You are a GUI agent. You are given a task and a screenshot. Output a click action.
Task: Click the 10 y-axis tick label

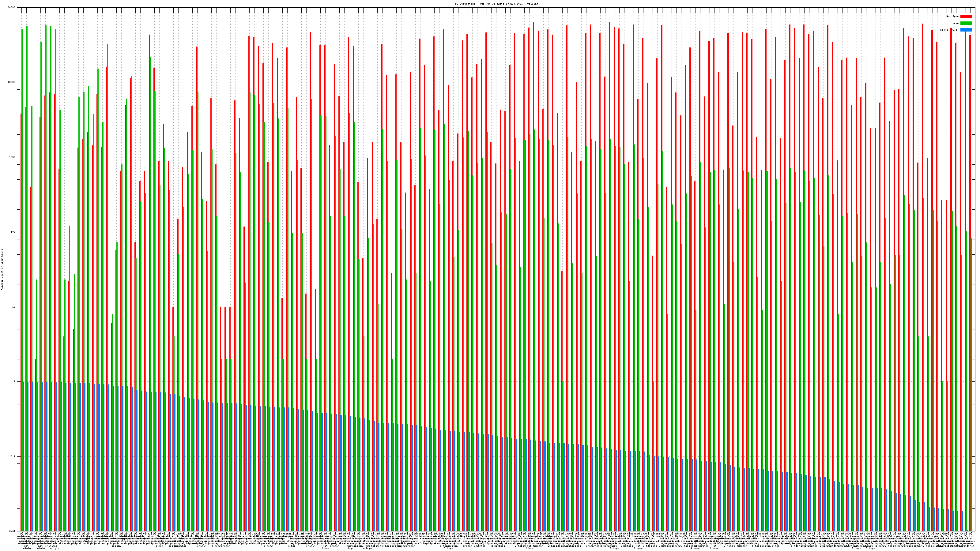(x=14, y=307)
